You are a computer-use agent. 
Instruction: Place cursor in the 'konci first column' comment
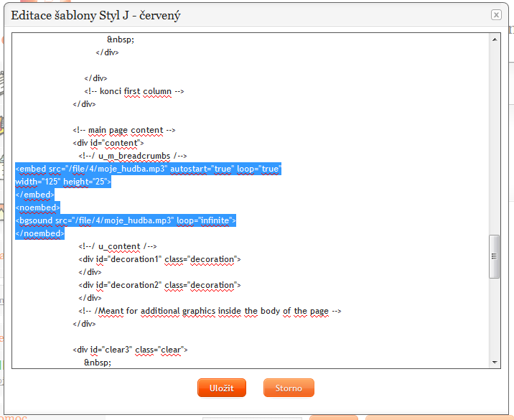[x=135, y=91]
